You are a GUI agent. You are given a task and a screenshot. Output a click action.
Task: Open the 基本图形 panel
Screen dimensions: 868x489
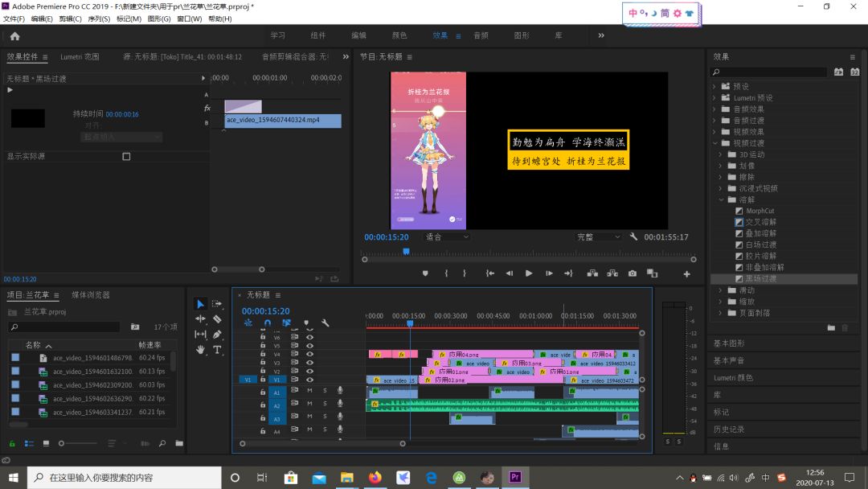[x=730, y=343]
